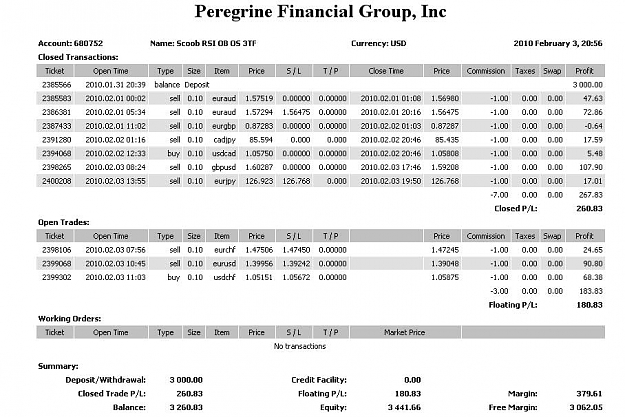Viewport: 625px width, 417px height.
Task: Select open trade ticket 2398106
Action: pos(57,250)
